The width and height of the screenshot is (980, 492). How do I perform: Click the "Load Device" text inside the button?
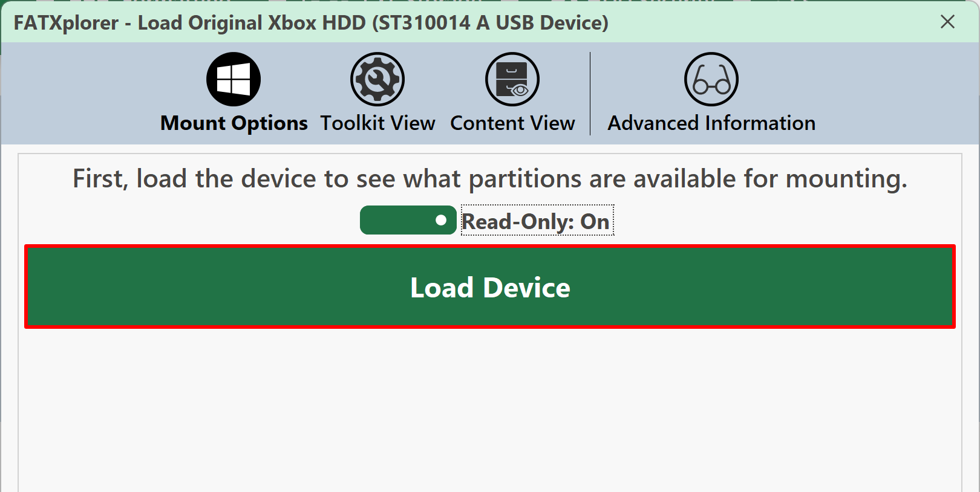pyautogui.click(x=490, y=288)
